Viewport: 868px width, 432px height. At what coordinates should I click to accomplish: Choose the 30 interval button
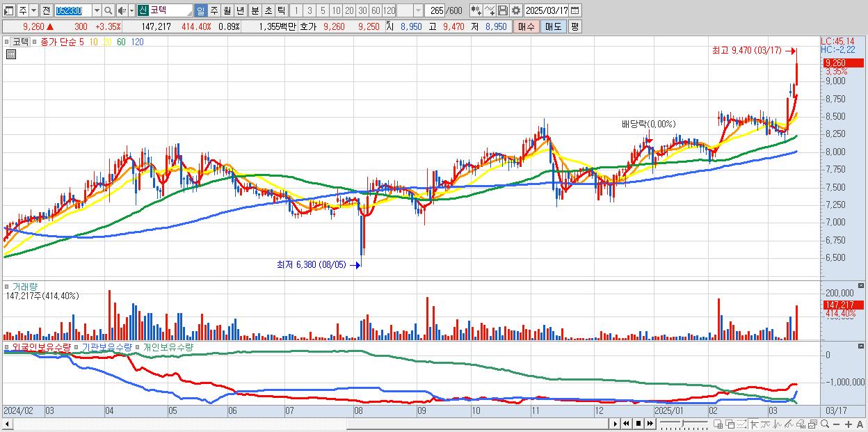362,10
